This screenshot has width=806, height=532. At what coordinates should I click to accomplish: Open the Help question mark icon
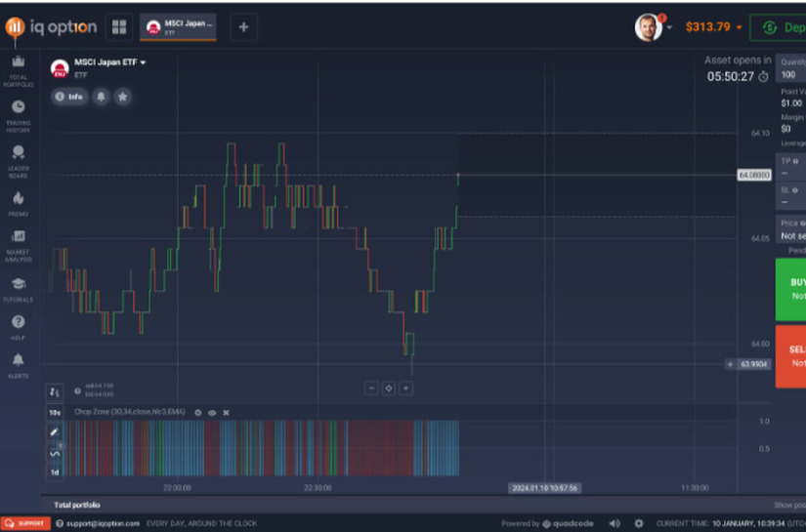tap(18, 328)
